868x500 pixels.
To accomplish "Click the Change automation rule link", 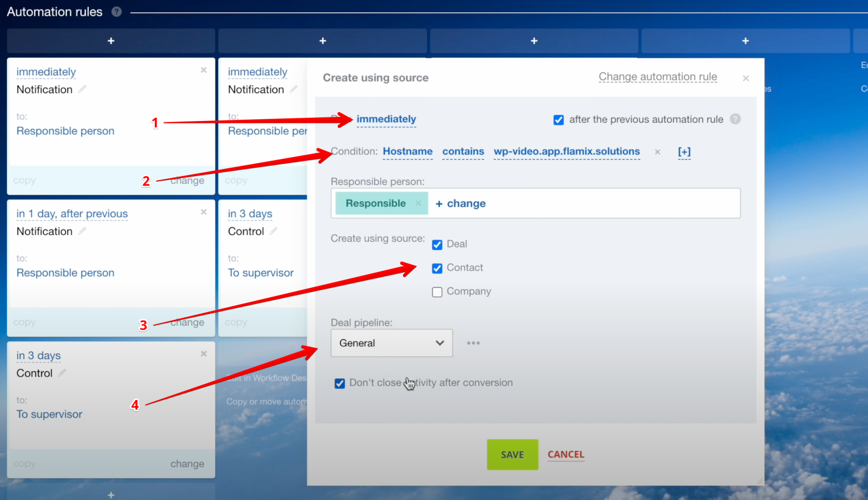I will pyautogui.click(x=657, y=77).
